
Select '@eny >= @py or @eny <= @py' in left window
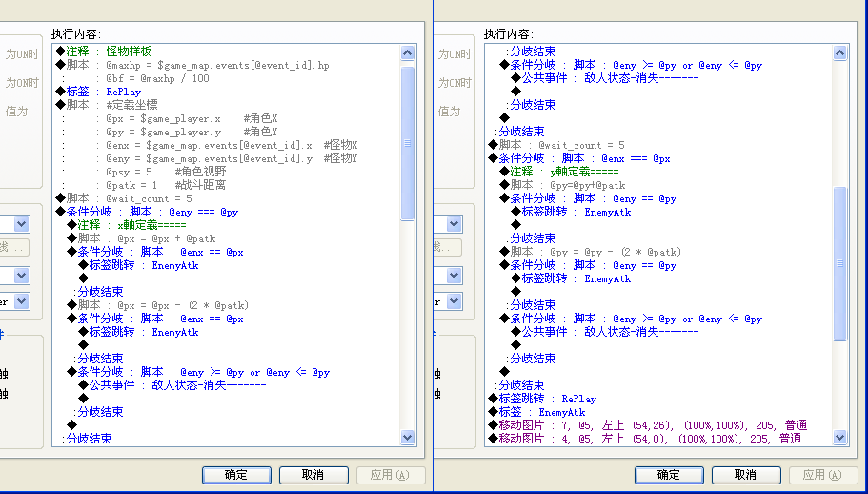198,372
